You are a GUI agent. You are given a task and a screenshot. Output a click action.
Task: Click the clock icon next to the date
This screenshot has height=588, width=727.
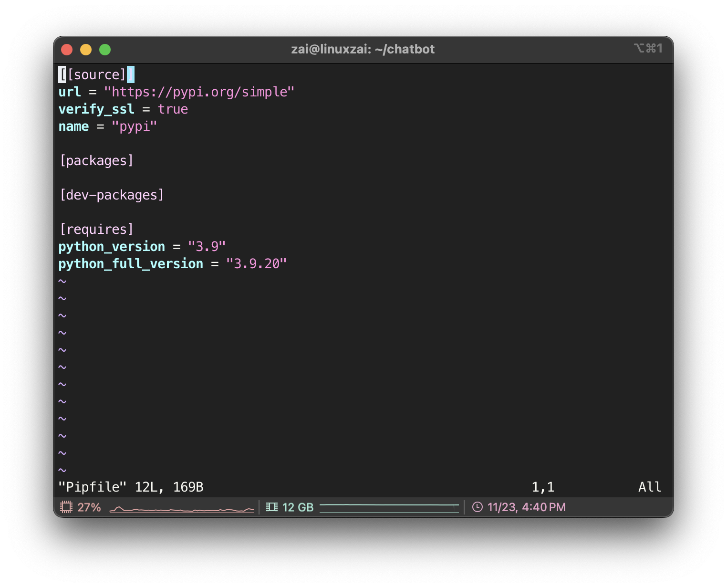477,507
